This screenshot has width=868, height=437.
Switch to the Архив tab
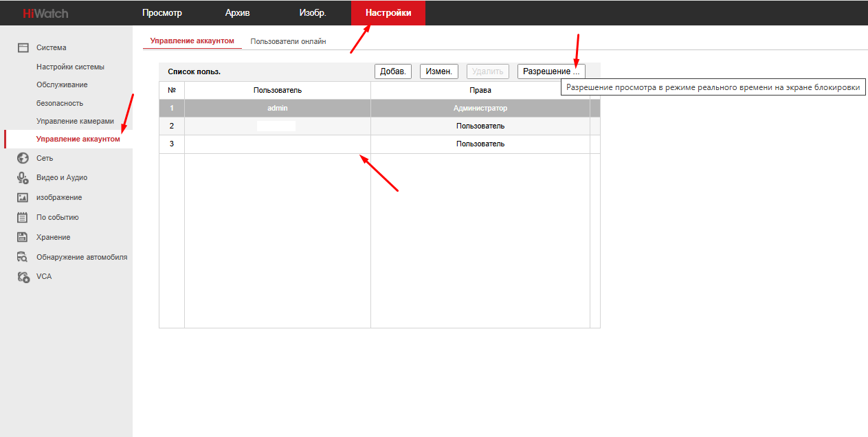tap(237, 13)
